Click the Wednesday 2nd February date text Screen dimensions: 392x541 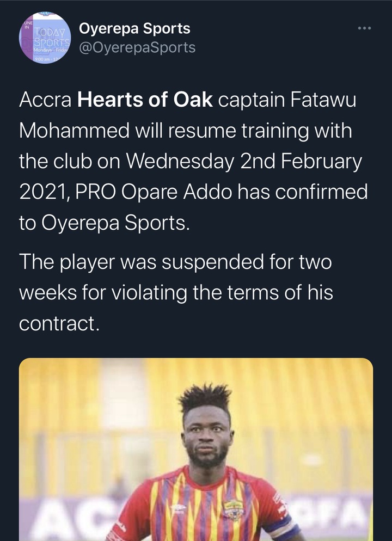pos(244,162)
